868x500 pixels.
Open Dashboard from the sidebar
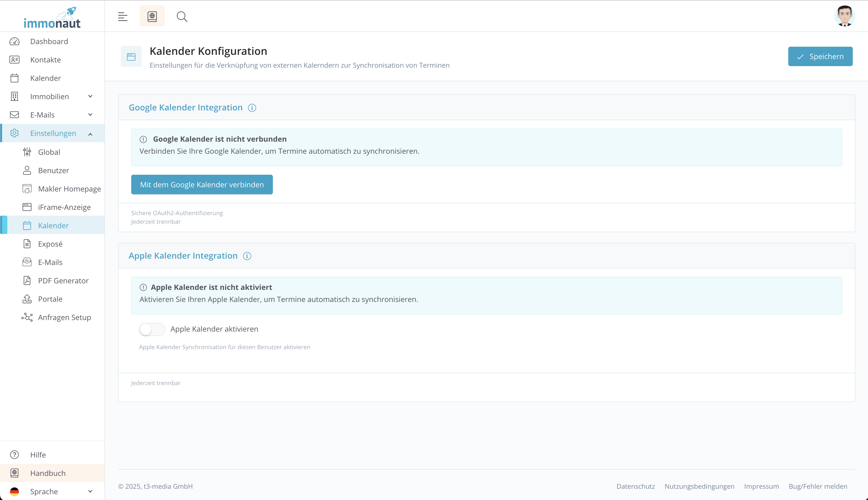coord(49,41)
